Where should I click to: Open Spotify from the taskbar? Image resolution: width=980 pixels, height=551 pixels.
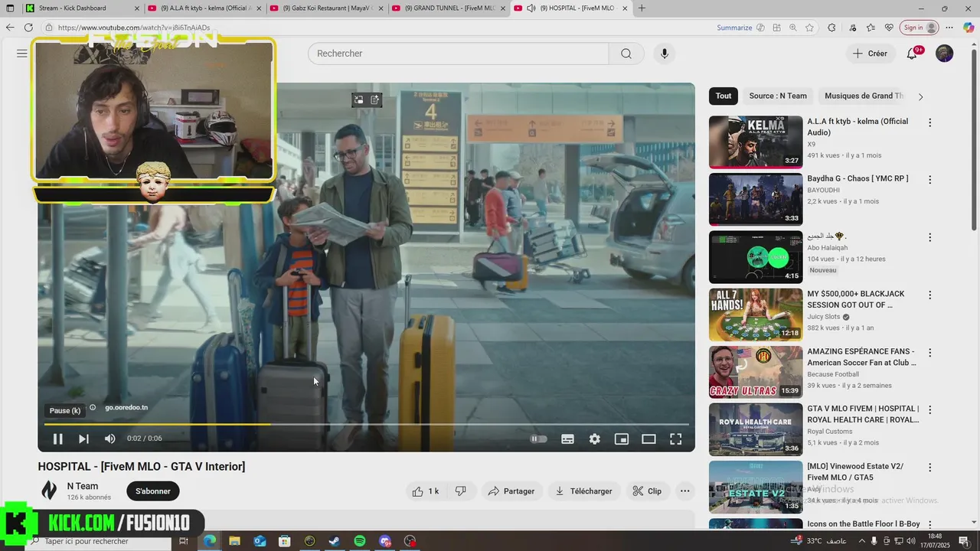click(360, 541)
